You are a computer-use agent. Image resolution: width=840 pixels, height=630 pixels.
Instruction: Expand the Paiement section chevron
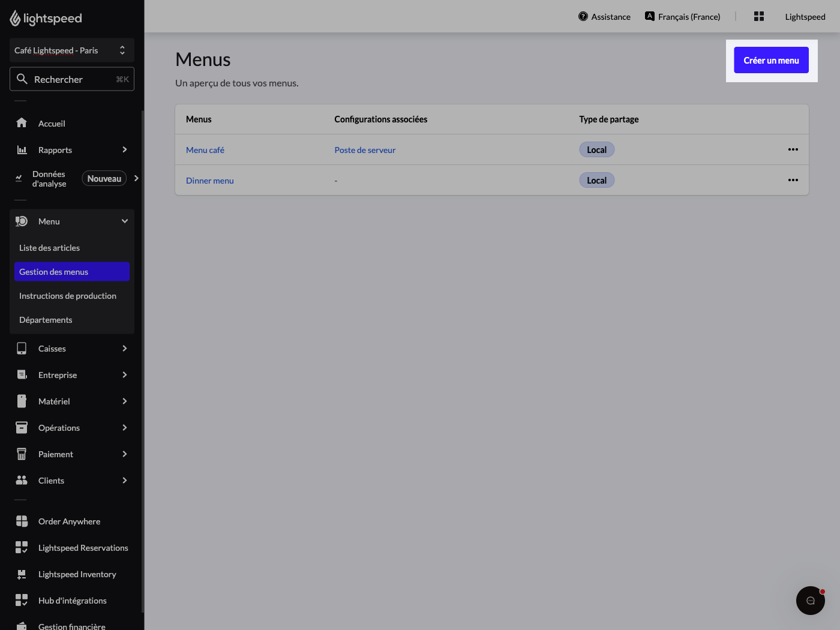pyautogui.click(x=125, y=454)
